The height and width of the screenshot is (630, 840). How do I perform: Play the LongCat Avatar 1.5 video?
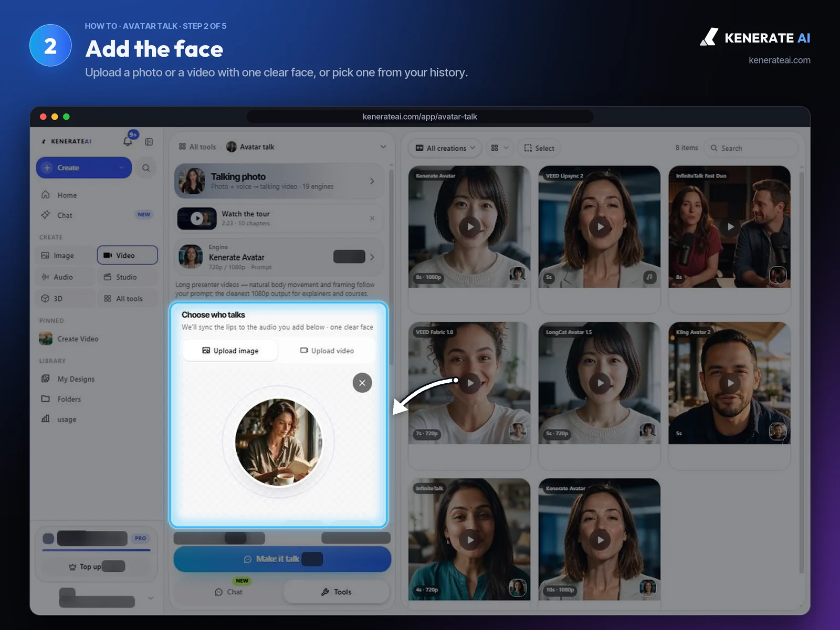600,383
